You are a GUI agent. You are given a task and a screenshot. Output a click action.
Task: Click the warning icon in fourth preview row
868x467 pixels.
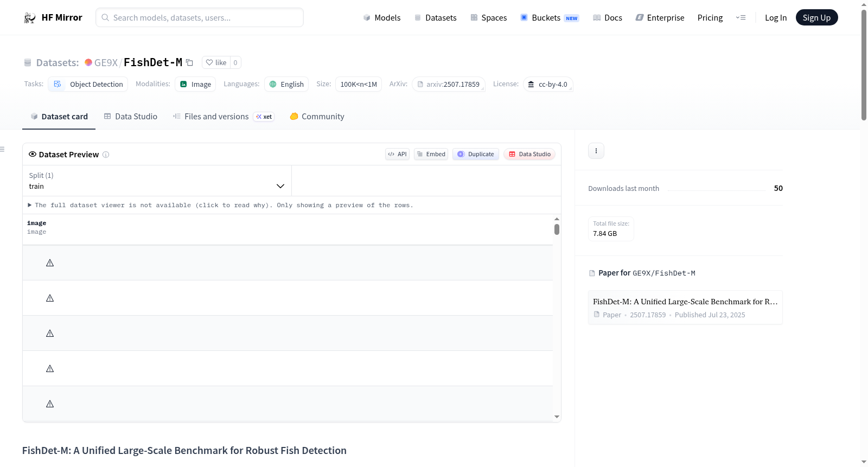pos(50,369)
